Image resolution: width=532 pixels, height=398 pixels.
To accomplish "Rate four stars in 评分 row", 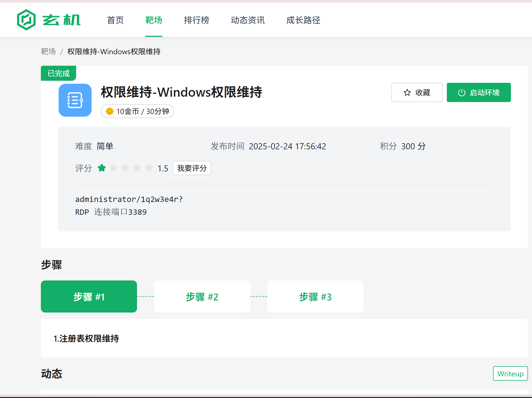I will click(137, 168).
